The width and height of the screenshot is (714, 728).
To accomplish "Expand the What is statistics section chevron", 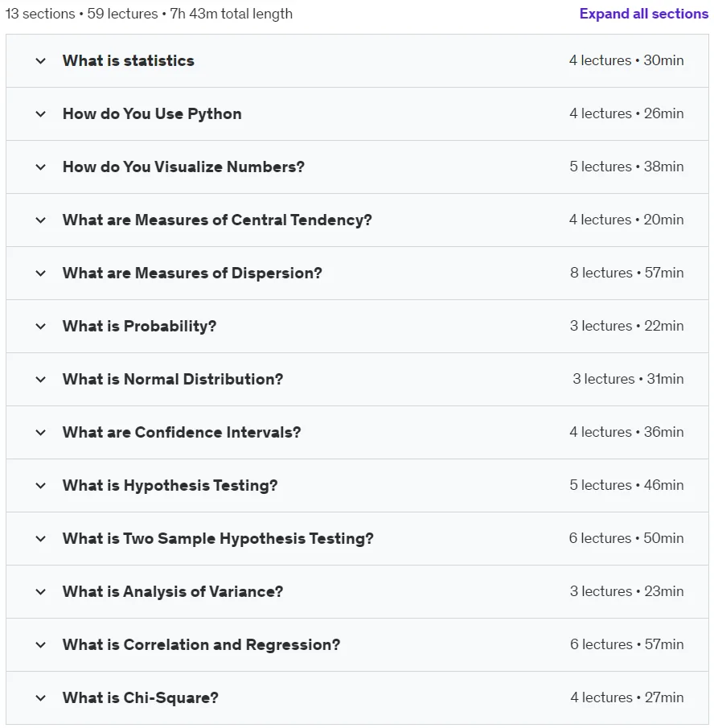I will click(41, 61).
